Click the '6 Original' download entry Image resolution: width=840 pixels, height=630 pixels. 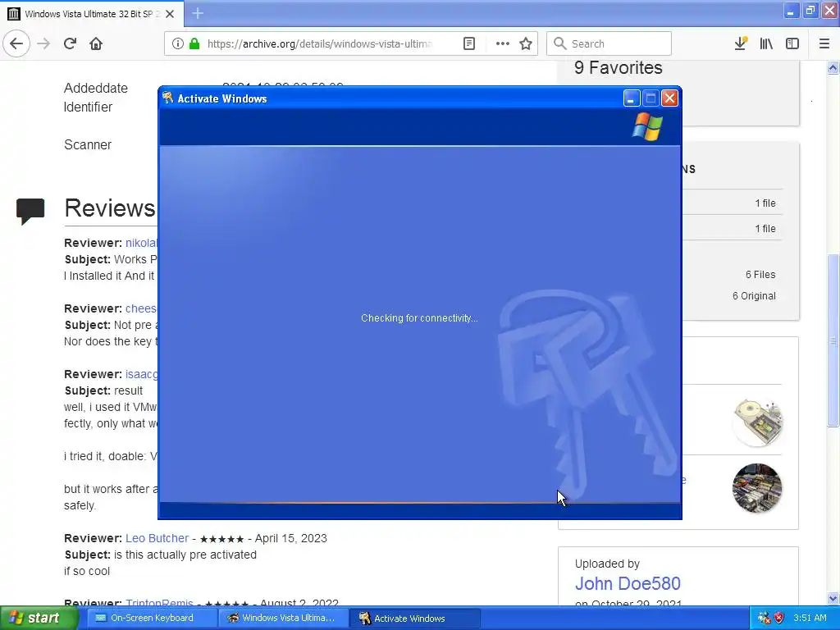(x=754, y=295)
